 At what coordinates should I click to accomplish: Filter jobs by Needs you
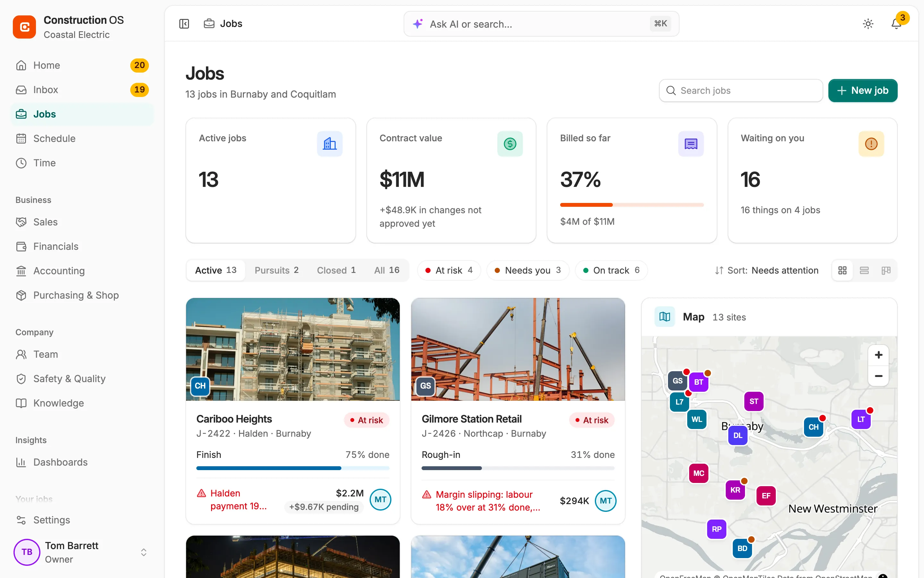[527, 270]
